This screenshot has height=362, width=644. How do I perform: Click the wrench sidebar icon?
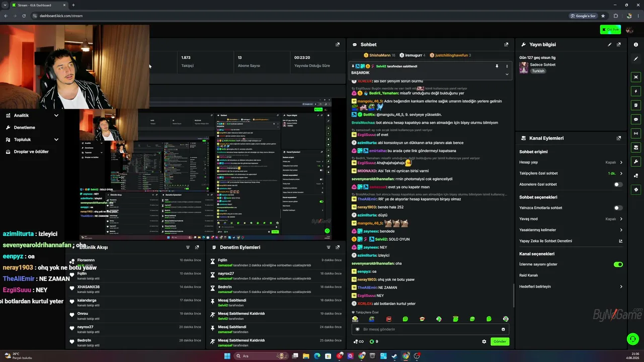click(636, 162)
